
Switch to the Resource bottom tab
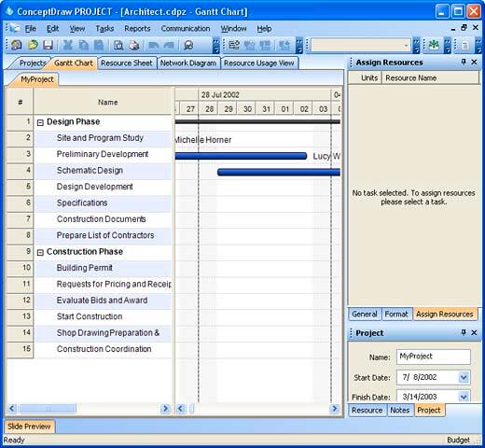pos(367,410)
